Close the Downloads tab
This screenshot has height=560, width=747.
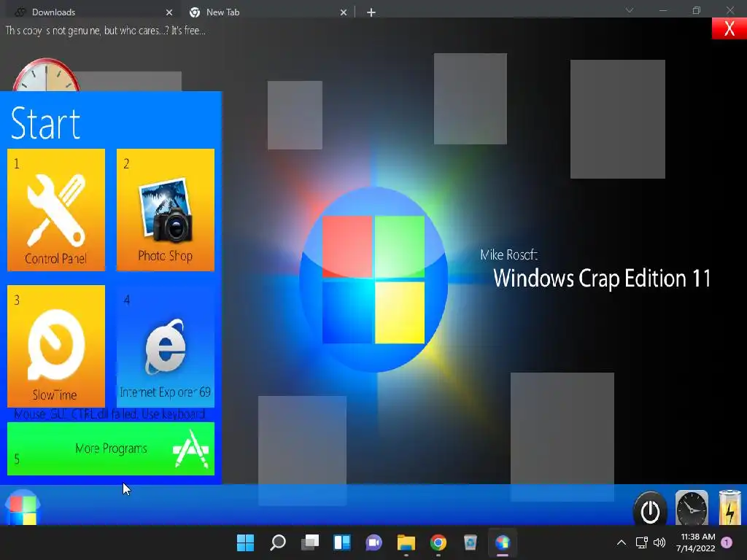[x=169, y=12]
